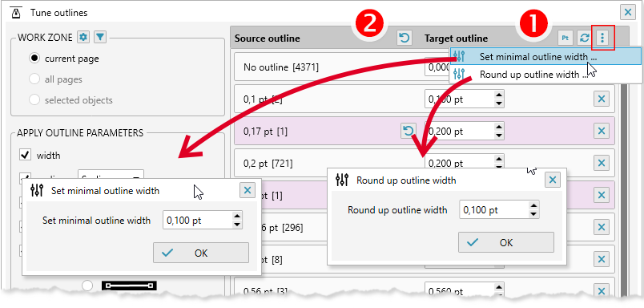Image resolution: width=644 pixels, height=308 pixels.
Task: Open the three-dot more options menu
Action: click(602, 38)
